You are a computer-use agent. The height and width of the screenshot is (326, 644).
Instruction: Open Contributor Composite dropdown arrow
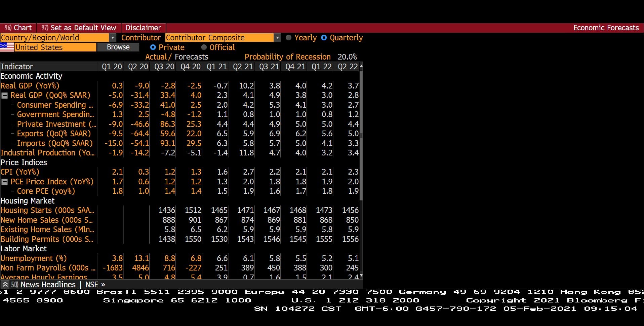point(277,38)
